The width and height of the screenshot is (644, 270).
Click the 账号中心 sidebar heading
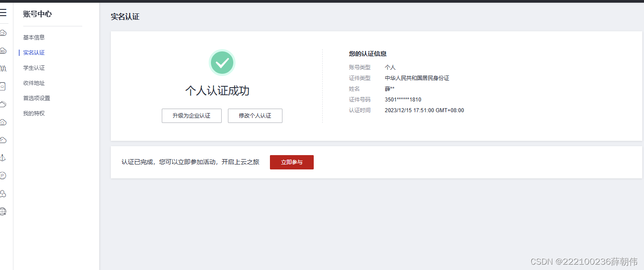click(38, 14)
